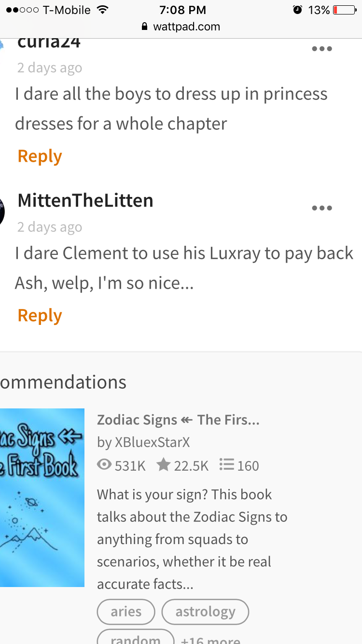Open the Zodiac Signs story title
This screenshot has width=362, height=644.
click(x=178, y=420)
